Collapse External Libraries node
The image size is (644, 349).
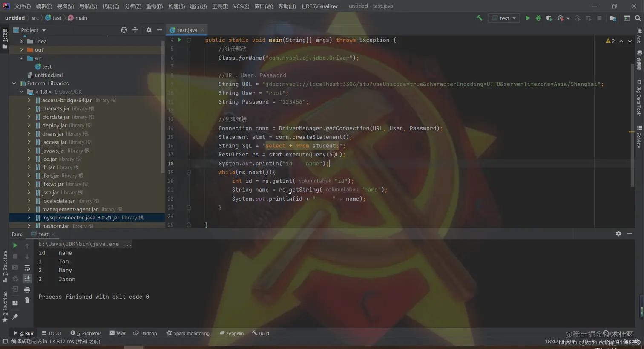pyautogui.click(x=14, y=84)
